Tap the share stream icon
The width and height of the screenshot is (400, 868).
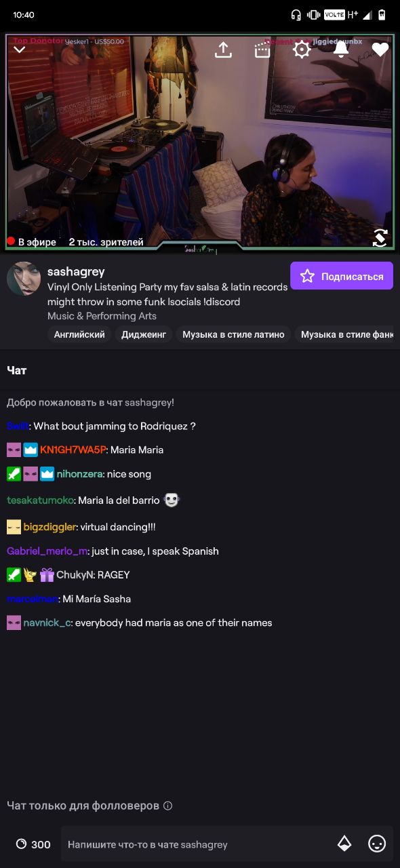tap(223, 49)
